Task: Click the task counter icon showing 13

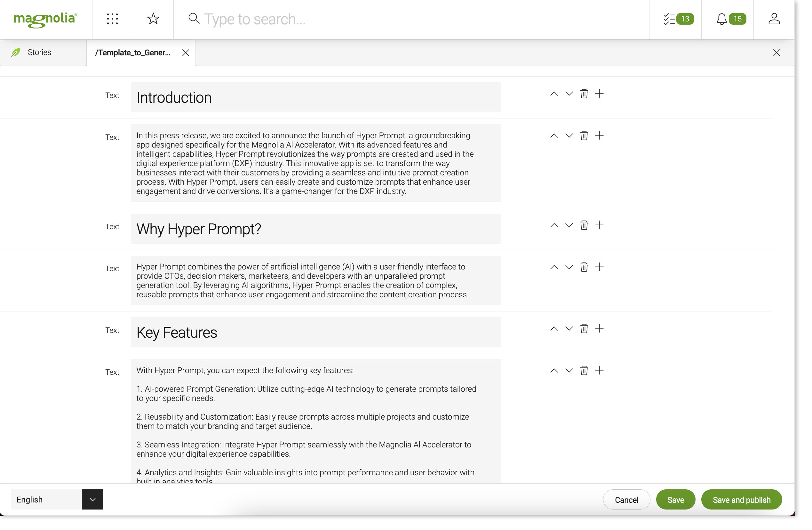Action: [675, 19]
